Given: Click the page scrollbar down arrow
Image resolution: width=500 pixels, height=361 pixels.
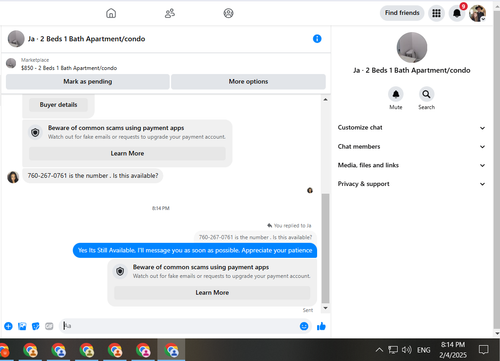Looking at the screenshot, I should point(497,333).
